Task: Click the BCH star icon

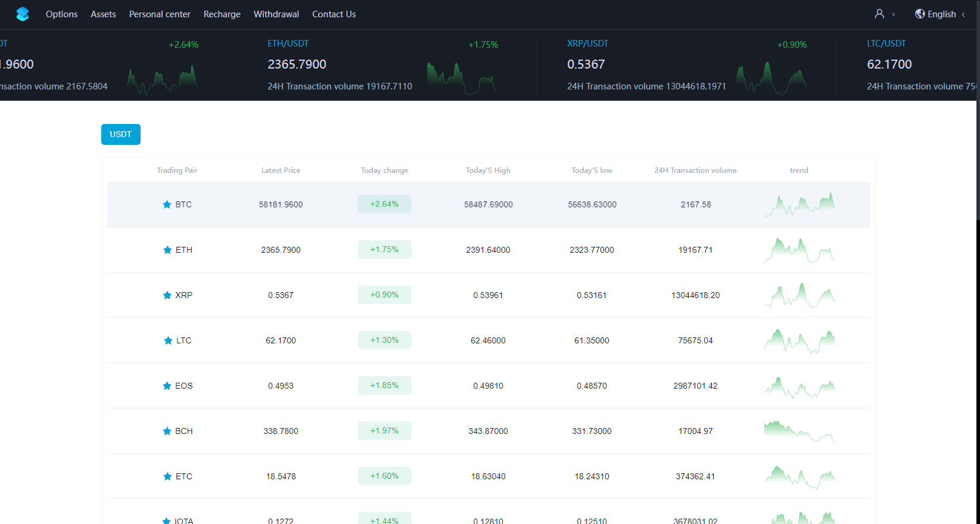Action: point(167,431)
